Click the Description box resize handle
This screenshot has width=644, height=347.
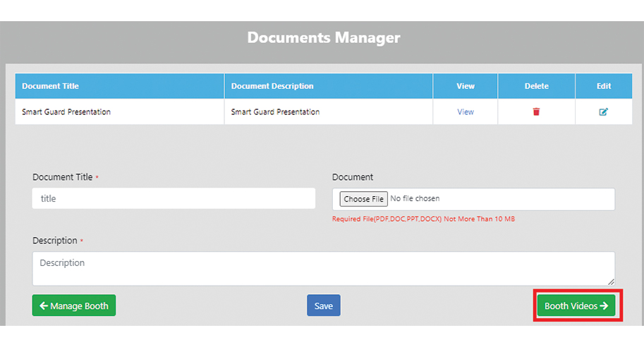tap(611, 281)
